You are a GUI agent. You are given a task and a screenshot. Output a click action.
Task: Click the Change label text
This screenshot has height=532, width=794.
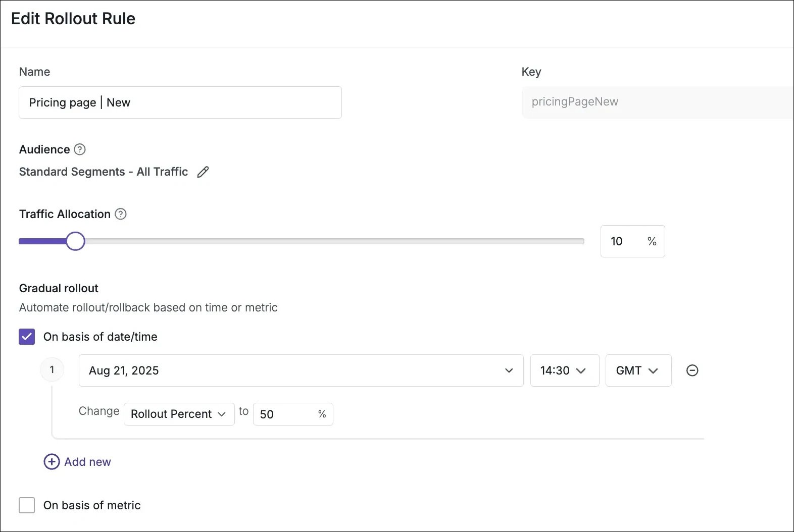point(99,411)
